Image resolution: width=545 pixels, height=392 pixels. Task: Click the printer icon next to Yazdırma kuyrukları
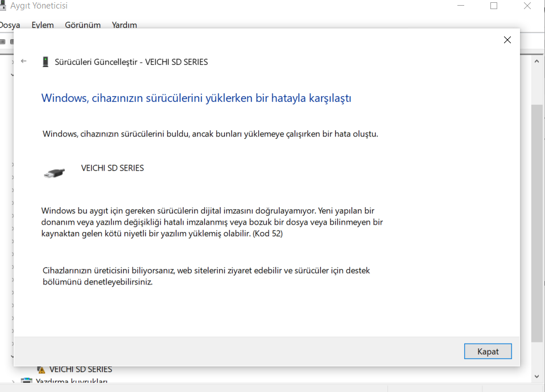pyautogui.click(x=26, y=381)
